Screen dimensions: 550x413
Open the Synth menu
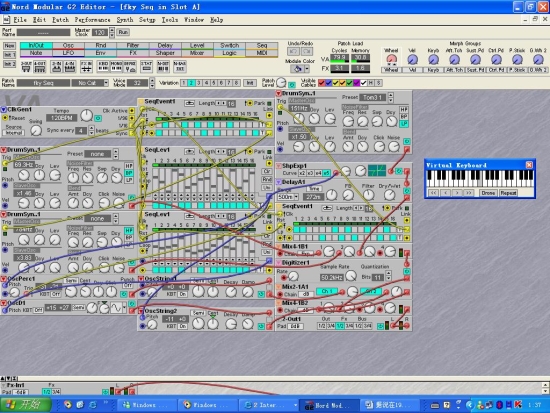(x=125, y=20)
